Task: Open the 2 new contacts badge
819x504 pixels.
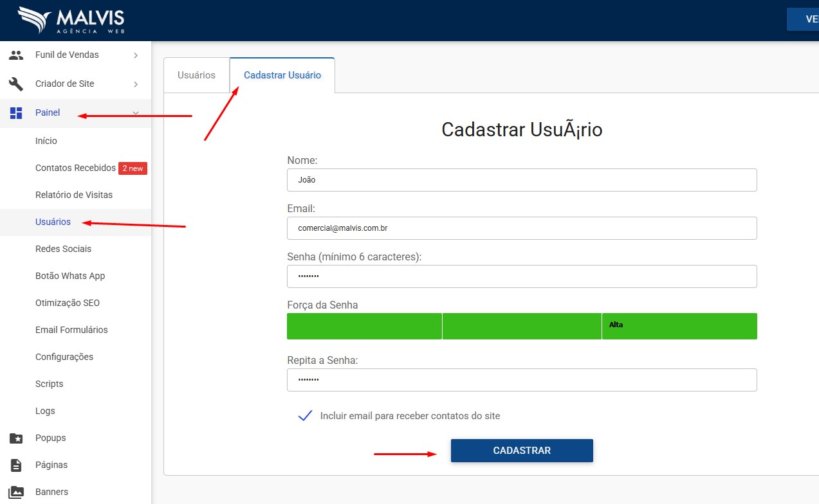Action: click(133, 168)
